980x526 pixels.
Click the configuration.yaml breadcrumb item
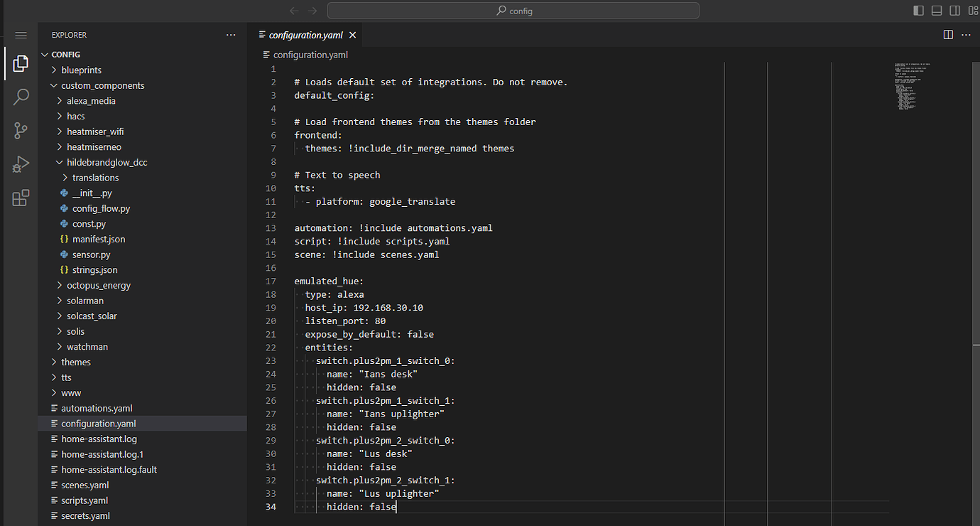click(310, 54)
